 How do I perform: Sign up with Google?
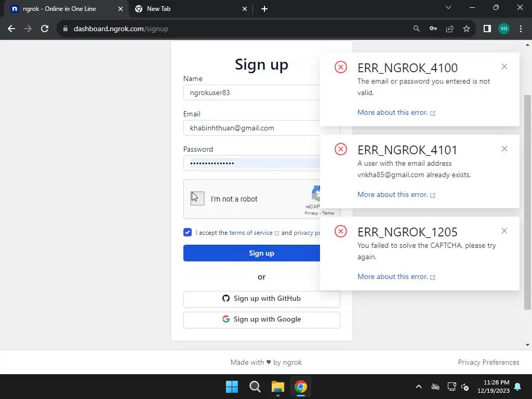click(x=262, y=320)
